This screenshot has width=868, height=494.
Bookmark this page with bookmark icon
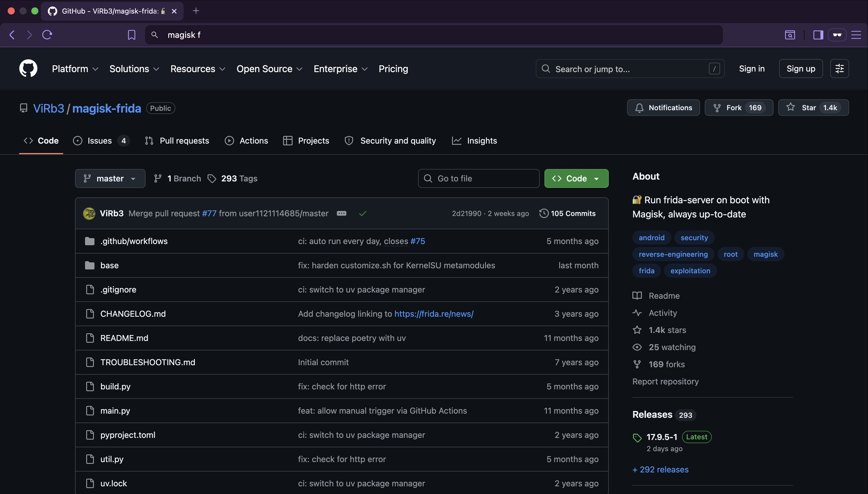[131, 35]
